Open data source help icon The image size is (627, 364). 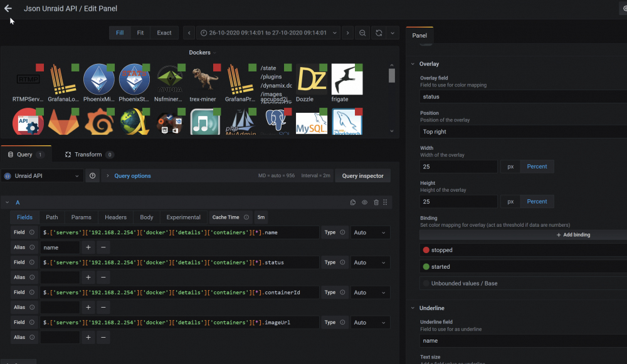tap(92, 176)
